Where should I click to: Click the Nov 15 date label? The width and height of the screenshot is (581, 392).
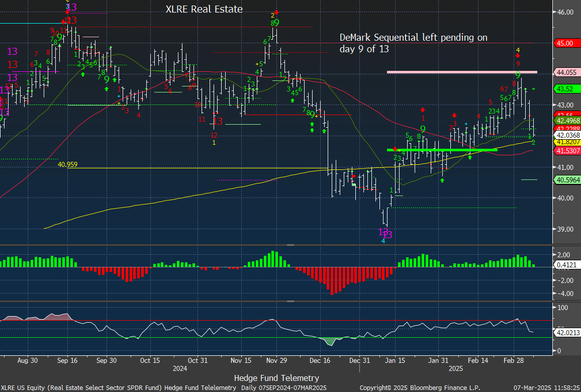tap(241, 360)
